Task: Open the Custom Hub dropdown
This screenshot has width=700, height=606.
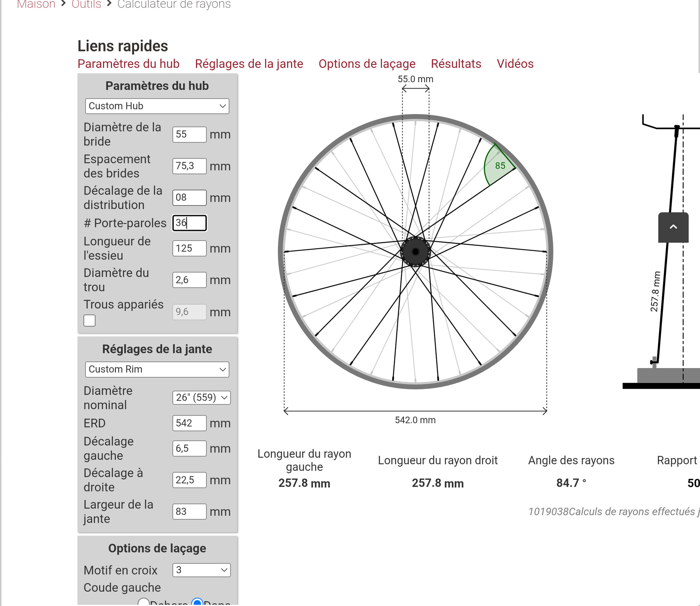Action: pos(157,106)
